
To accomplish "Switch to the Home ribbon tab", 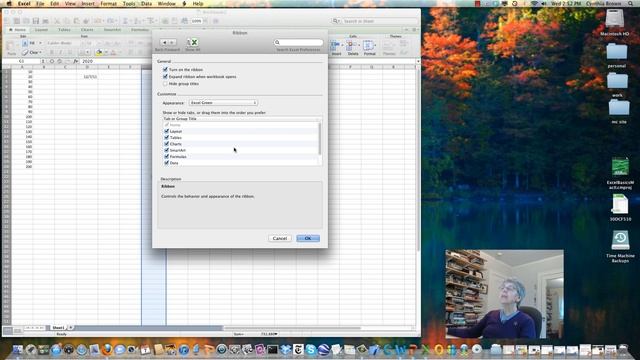I will (x=18, y=30).
